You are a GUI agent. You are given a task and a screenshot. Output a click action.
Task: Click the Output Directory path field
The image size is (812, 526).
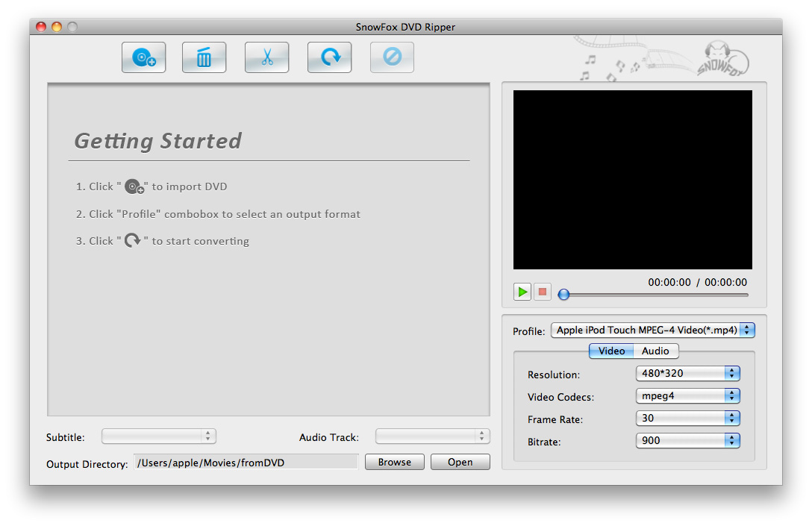[246, 463]
